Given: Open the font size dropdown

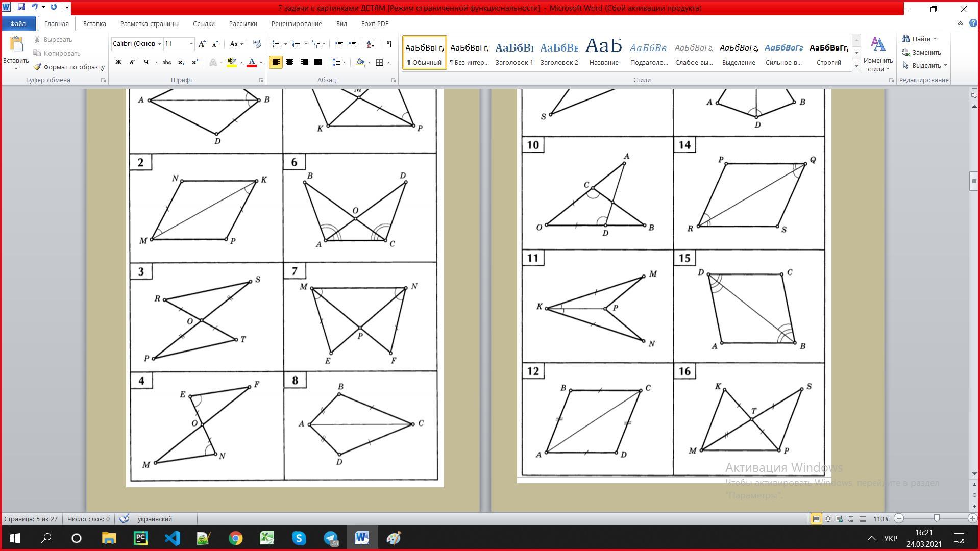Looking at the screenshot, I should pyautogui.click(x=191, y=44).
